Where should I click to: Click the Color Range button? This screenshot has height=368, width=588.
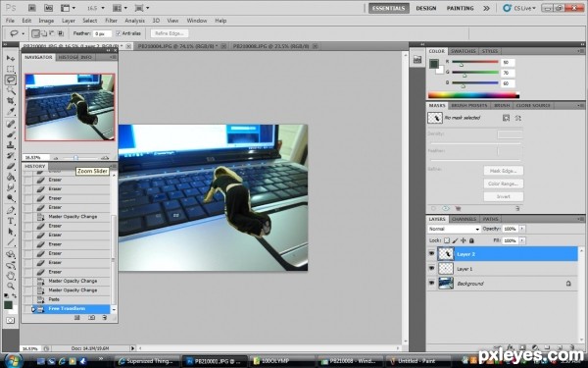tap(504, 184)
